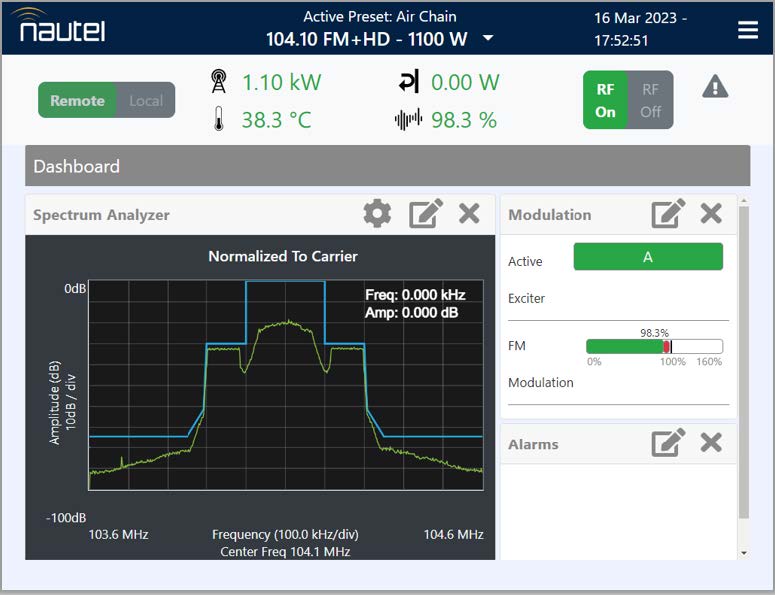Close the Modulation panel
775x595 pixels.
[711, 214]
